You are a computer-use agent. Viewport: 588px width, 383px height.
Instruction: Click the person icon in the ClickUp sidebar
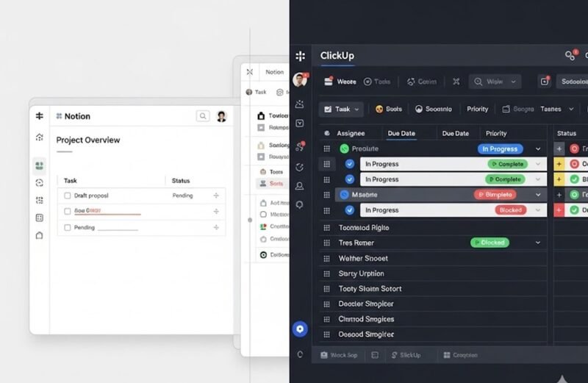300,186
